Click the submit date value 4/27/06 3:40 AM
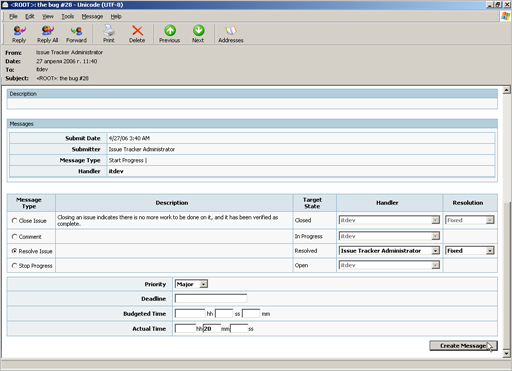 point(129,138)
